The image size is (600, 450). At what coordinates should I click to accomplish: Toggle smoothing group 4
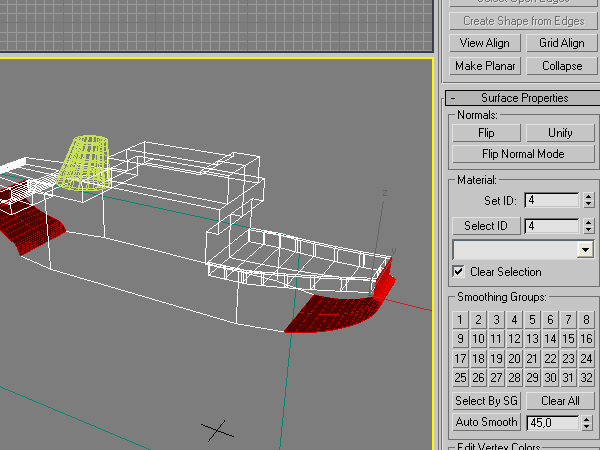click(514, 320)
